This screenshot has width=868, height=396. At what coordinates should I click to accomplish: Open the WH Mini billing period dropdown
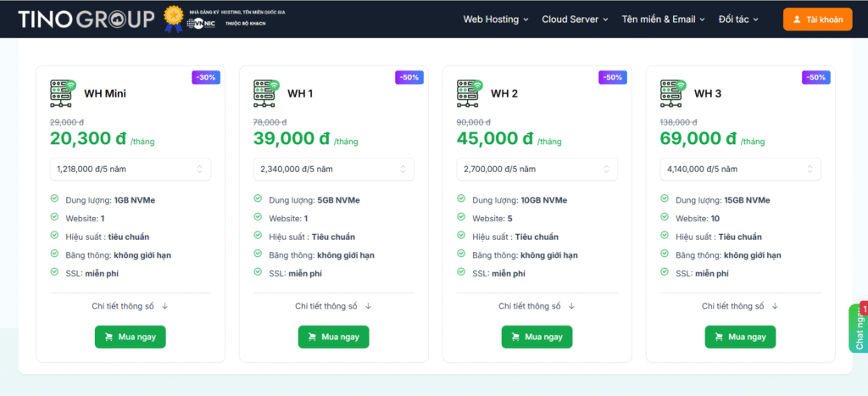pyautogui.click(x=131, y=169)
